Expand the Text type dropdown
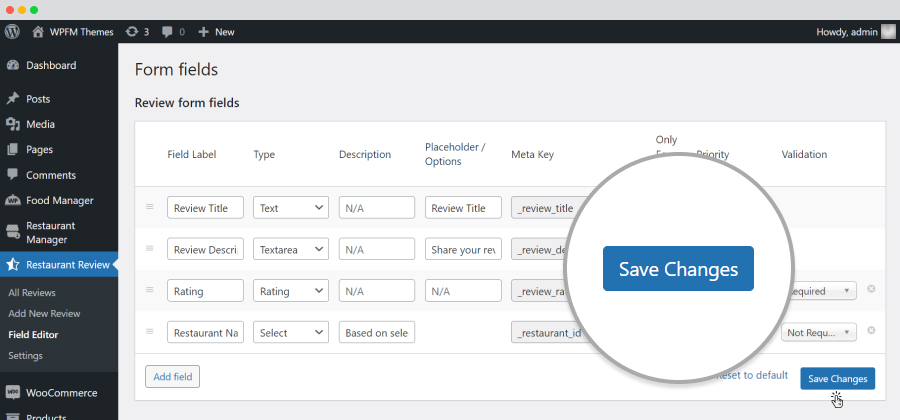900x420 pixels. tap(291, 208)
